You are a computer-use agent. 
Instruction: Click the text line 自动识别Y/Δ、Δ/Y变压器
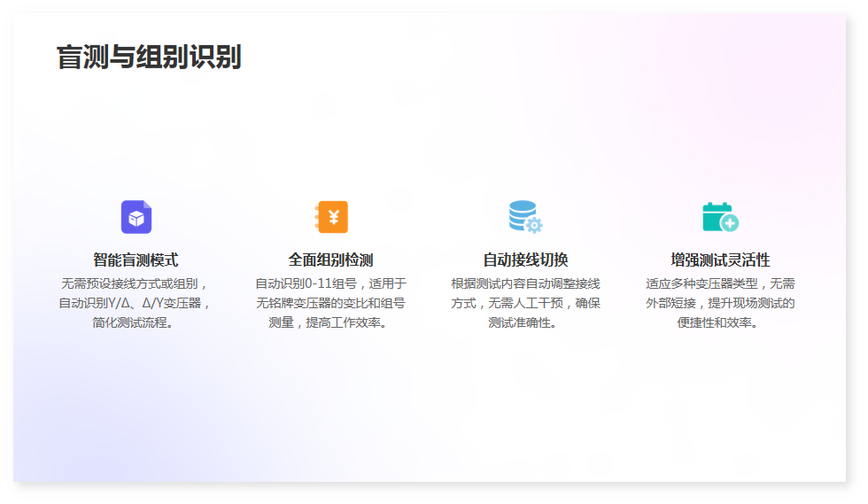pyautogui.click(x=136, y=303)
